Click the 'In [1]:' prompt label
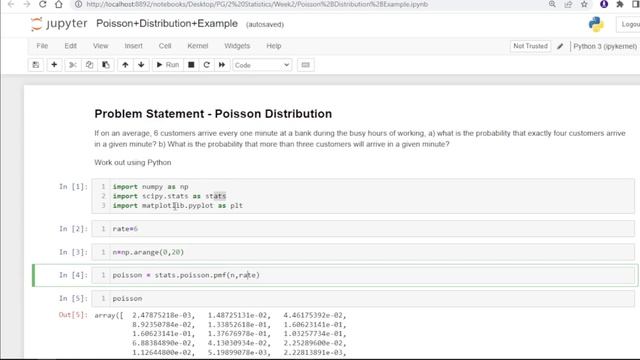This screenshot has height=360, width=640. [x=73, y=187]
